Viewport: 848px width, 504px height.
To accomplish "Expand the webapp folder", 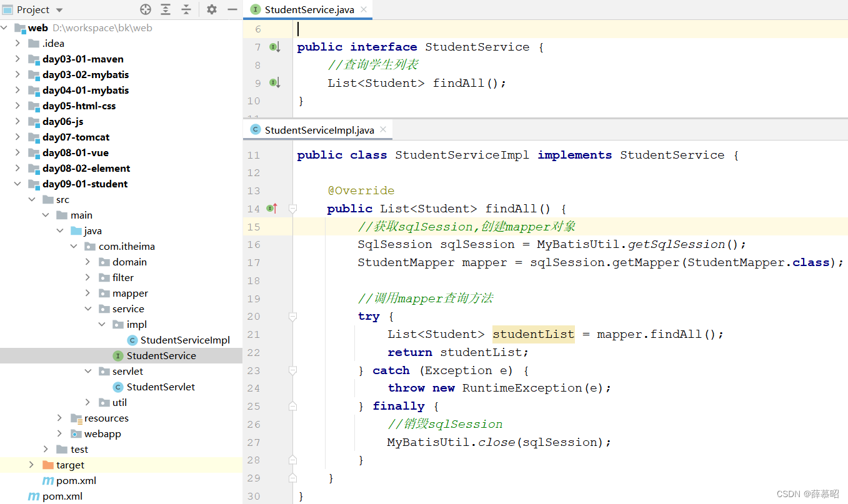I will (60, 433).
